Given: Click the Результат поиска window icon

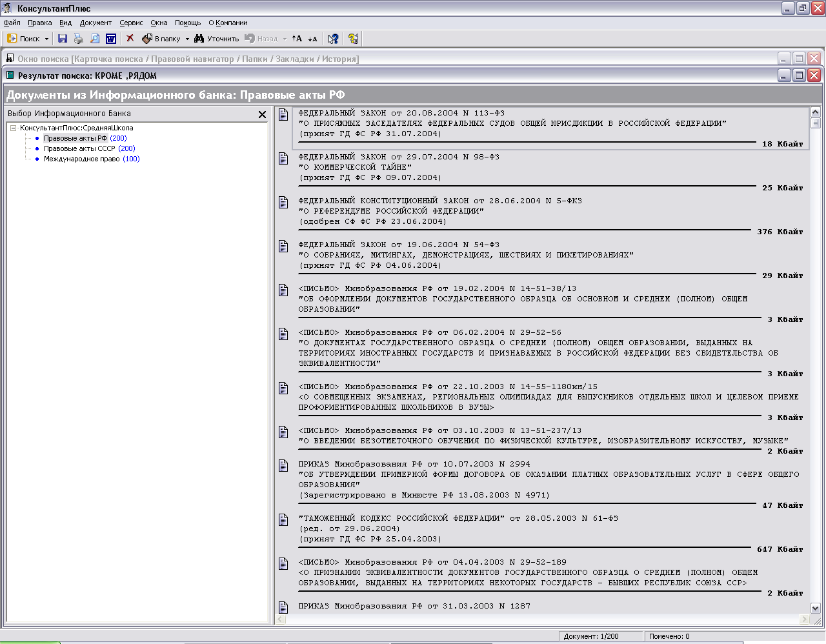Looking at the screenshot, I should tap(10, 75).
